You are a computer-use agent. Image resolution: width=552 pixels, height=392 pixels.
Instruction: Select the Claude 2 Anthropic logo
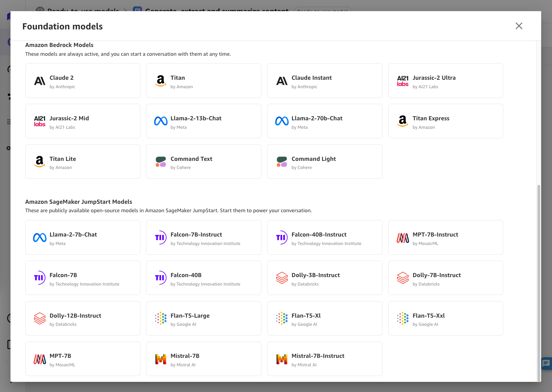tap(40, 81)
